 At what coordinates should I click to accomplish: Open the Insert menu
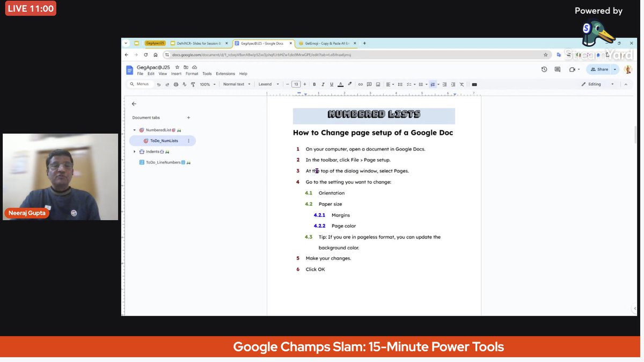tap(176, 74)
